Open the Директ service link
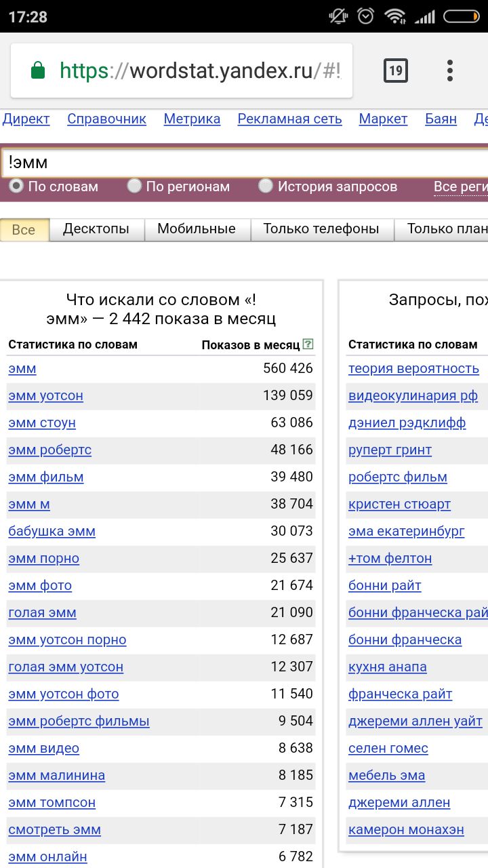 pyautogui.click(x=26, y=119)
